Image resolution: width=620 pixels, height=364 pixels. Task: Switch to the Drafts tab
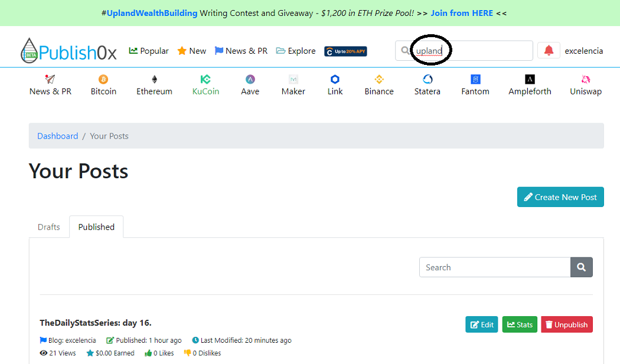click(49, 227)
